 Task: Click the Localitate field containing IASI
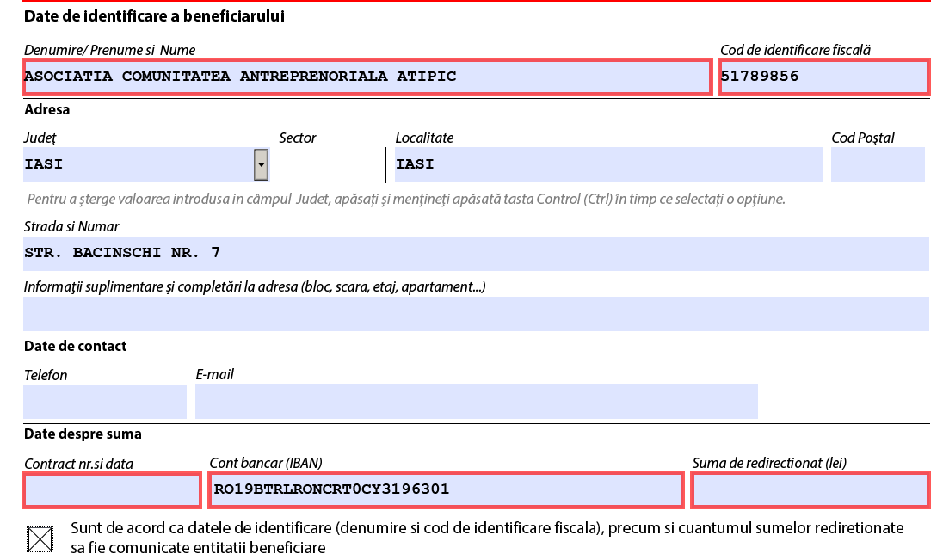607,164
